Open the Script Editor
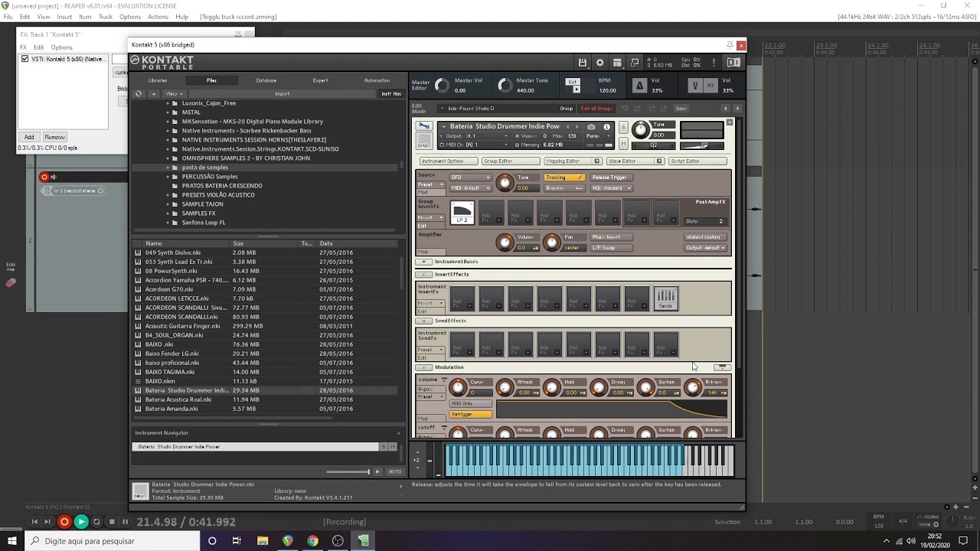The image size is (980, 551). tap(697, 161)
